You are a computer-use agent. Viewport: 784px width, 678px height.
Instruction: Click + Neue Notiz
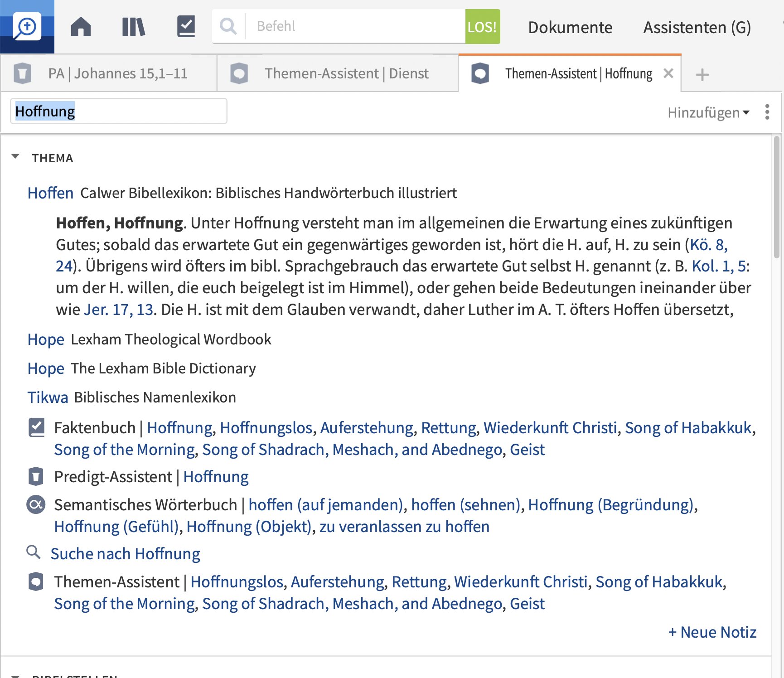712,632
